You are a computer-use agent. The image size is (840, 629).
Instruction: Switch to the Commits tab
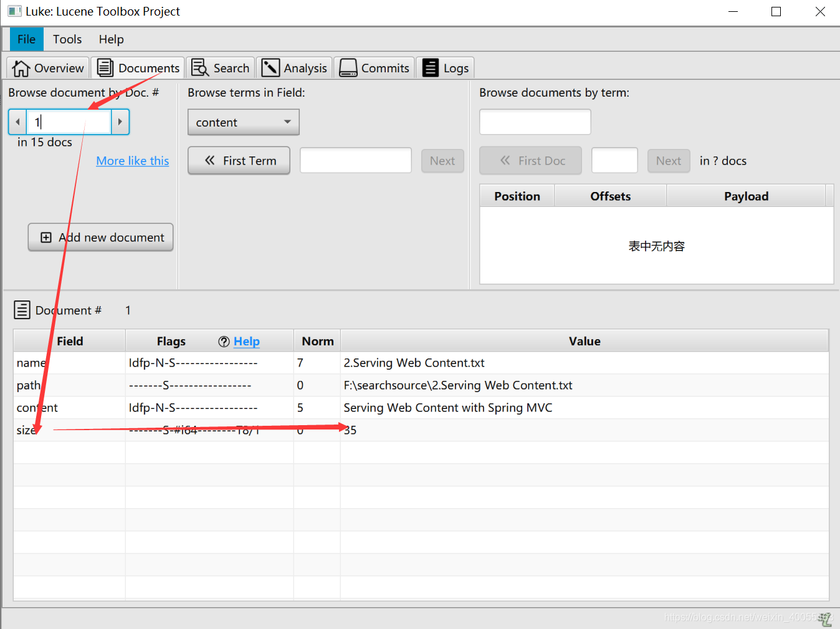click(x=375, y=68)
